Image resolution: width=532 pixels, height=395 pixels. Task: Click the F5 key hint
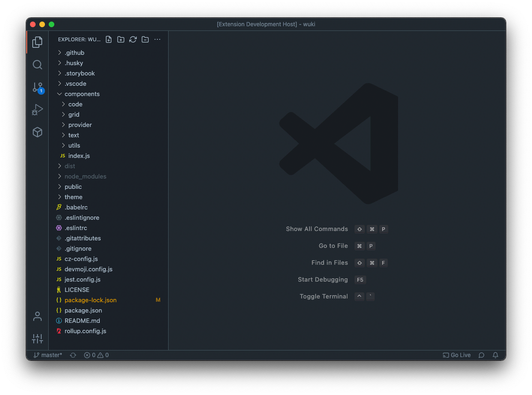click(360, 280)
